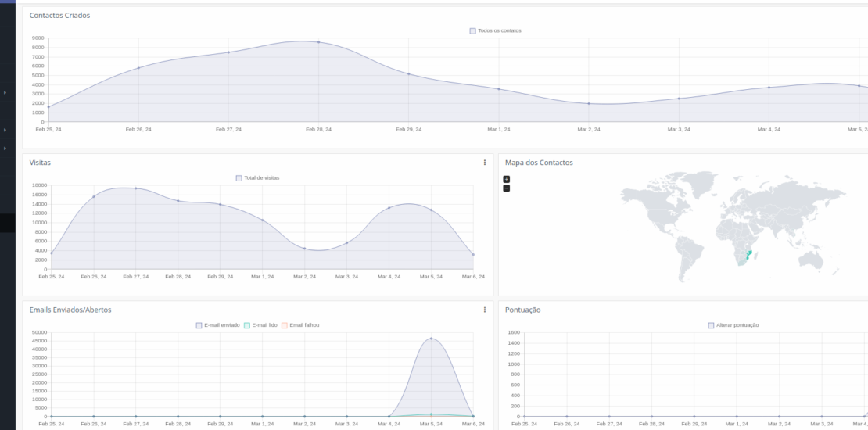Expand the topmost sidebar submenu arrow
The height and width of the screenshot is (430, 868).
point(5,93)
